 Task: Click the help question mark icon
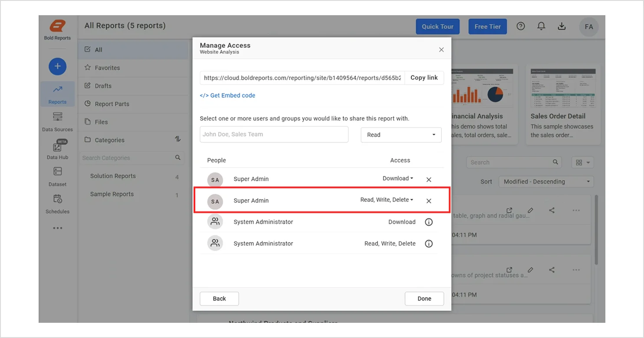click(521, 27)
